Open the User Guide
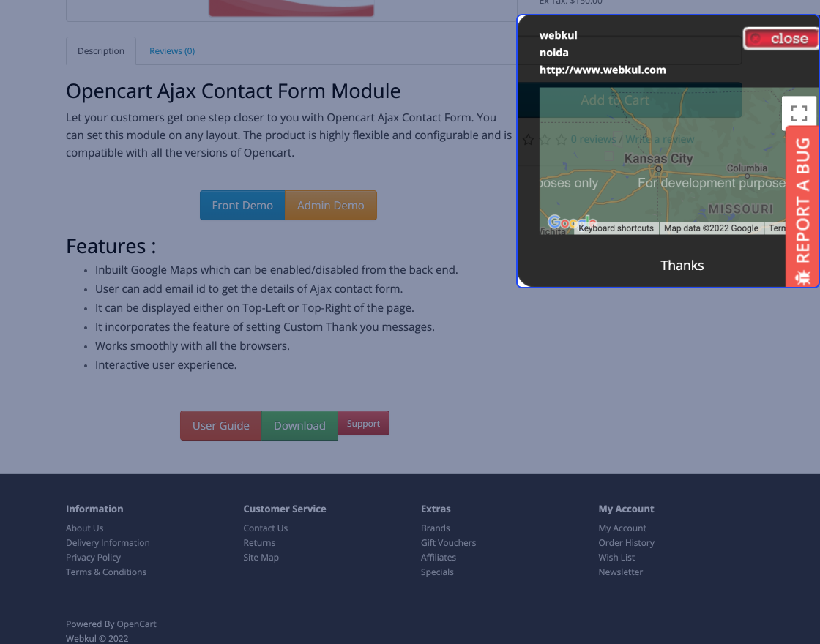This screenshot has height=644, width=820. (x=220, y=425)
